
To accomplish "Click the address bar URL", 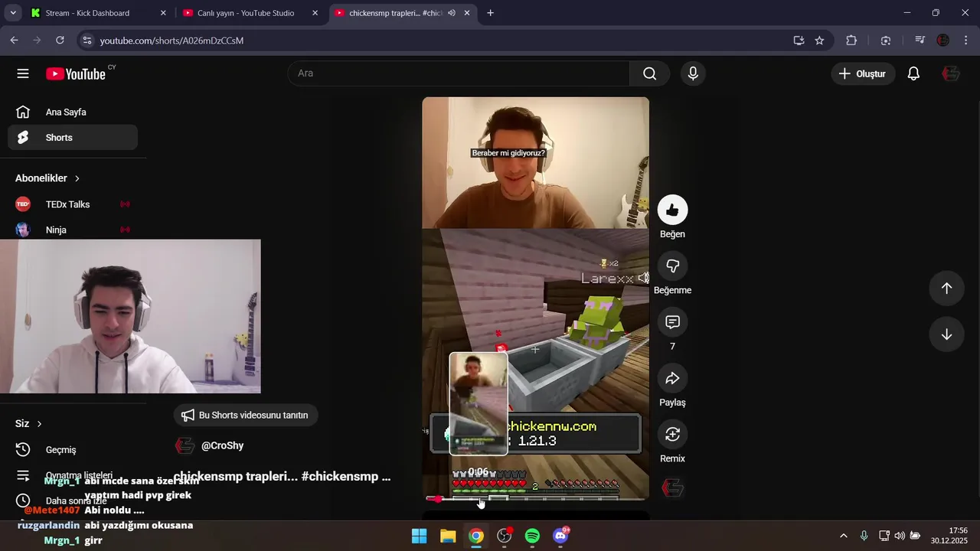I will tap(171, 41).
